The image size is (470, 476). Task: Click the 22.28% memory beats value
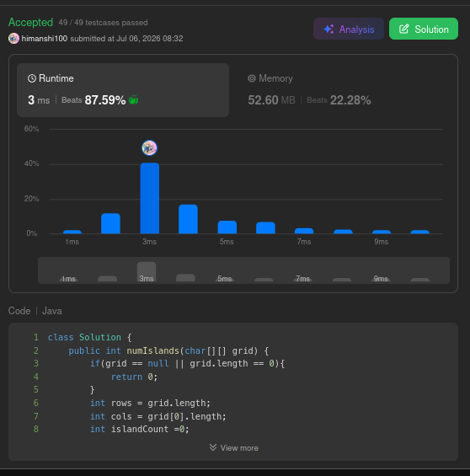click(350, 100)
